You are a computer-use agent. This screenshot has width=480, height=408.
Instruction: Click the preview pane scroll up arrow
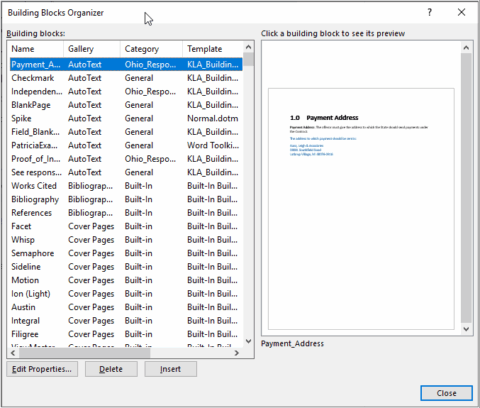(x=466, y=48)
